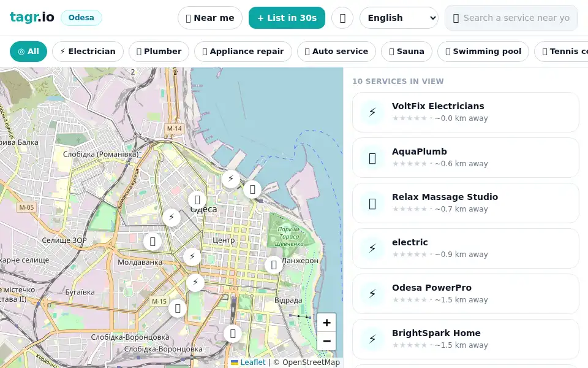Click the lightning icon on BrightSpark Home card
588x368 pixels.
372,339
